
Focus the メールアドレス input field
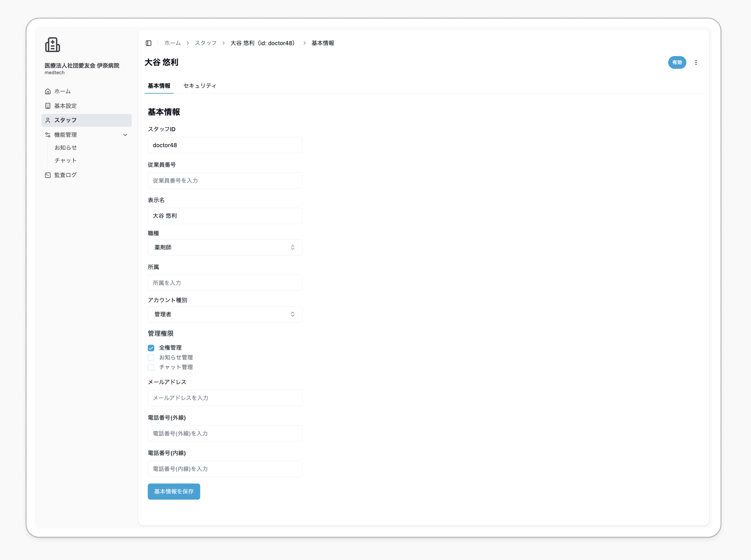click(225, 398)
